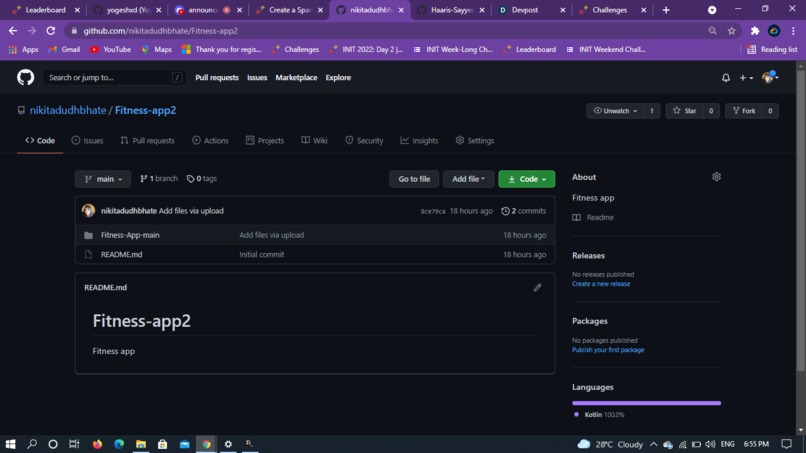
Task: Switch to the Issues tab
Action: [x=87, y=140]
